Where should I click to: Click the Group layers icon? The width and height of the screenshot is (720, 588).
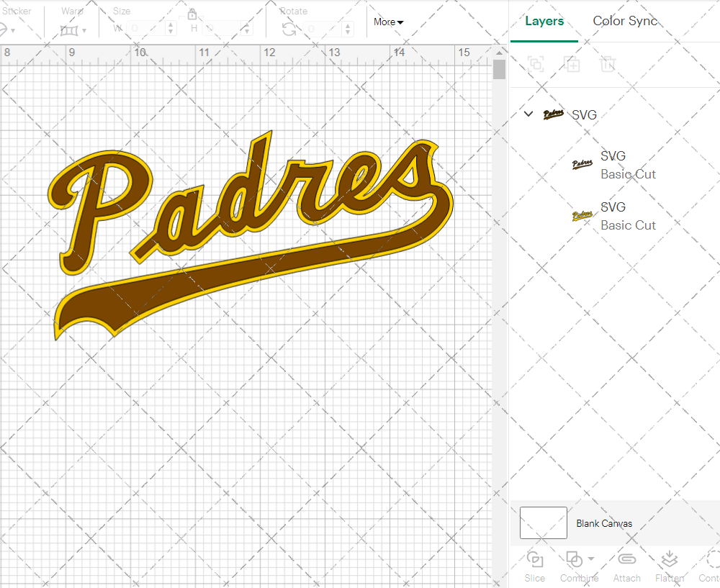click(x=536, y=64)
